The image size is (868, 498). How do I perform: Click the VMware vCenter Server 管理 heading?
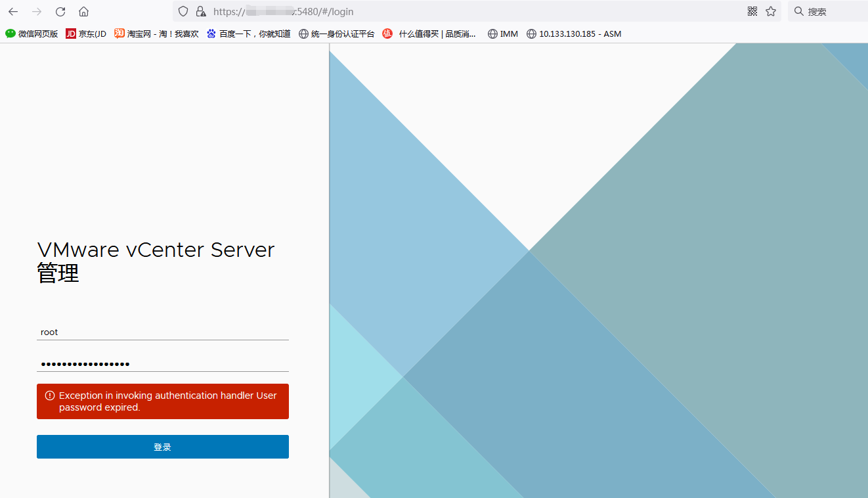click(x=156, y=261)
